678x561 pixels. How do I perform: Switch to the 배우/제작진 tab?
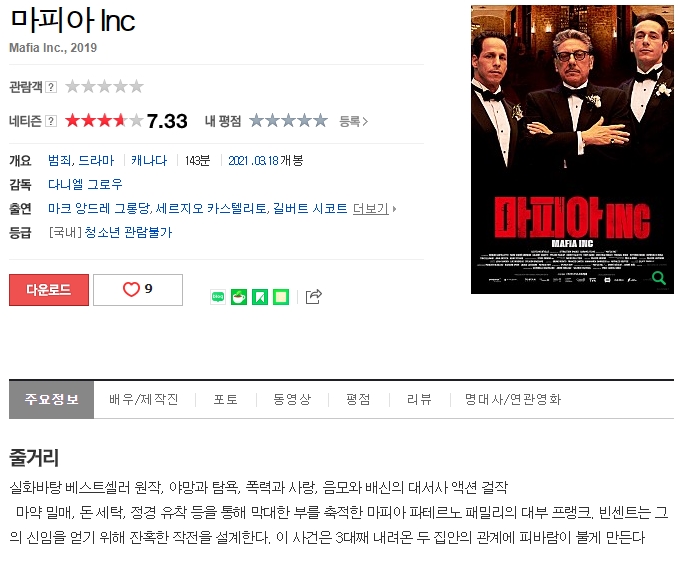(144, 399)
